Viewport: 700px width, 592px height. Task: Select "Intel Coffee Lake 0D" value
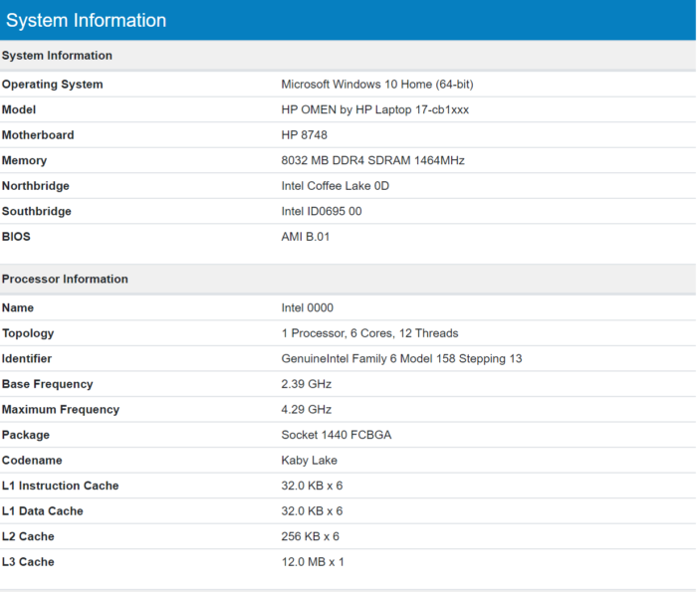(336, 186)
